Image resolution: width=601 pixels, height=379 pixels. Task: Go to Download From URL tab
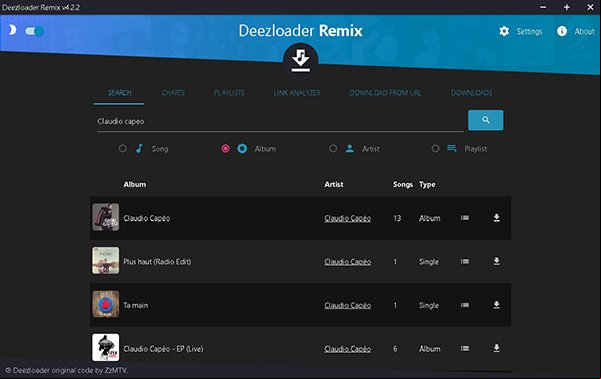pos(385,93)
